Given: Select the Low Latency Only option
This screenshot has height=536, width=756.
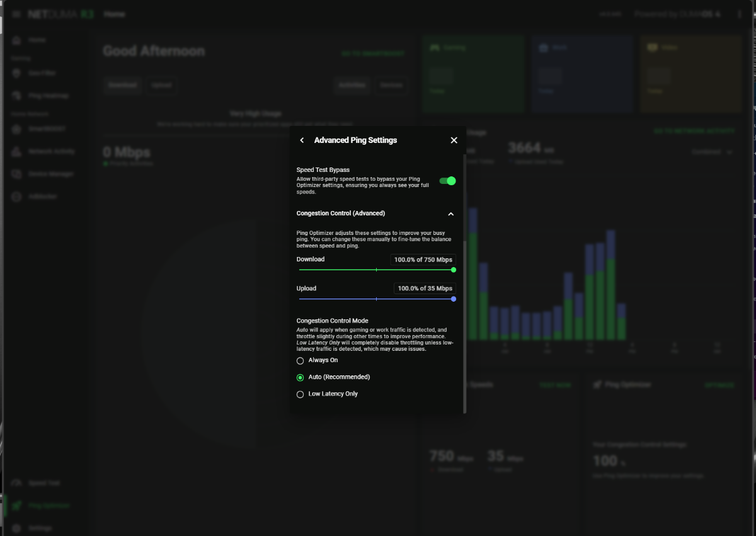Looking at the screenshot, I should (301, 394).
